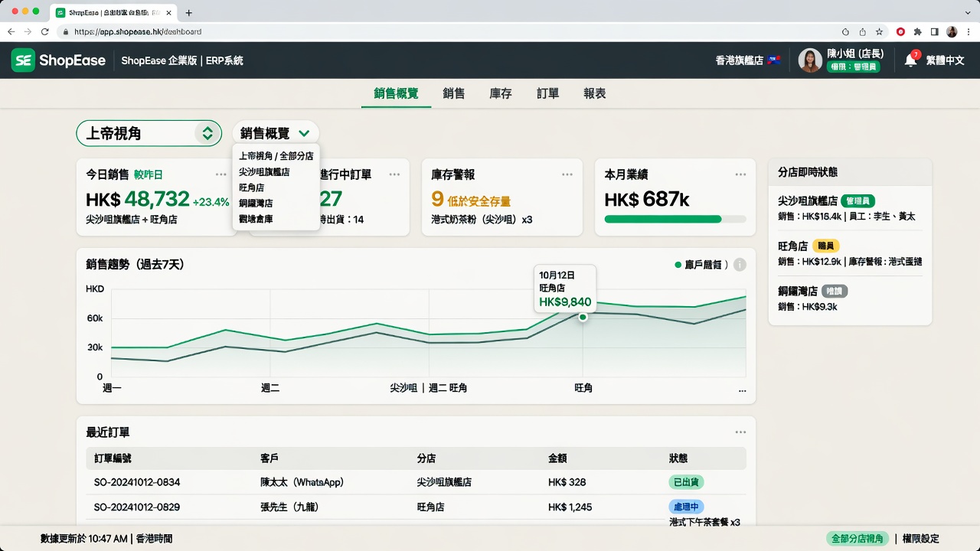Open 庫存警報 card three-dot menu
The height and width of the screenshot is (551, 980).
click(x=567, y=174)
